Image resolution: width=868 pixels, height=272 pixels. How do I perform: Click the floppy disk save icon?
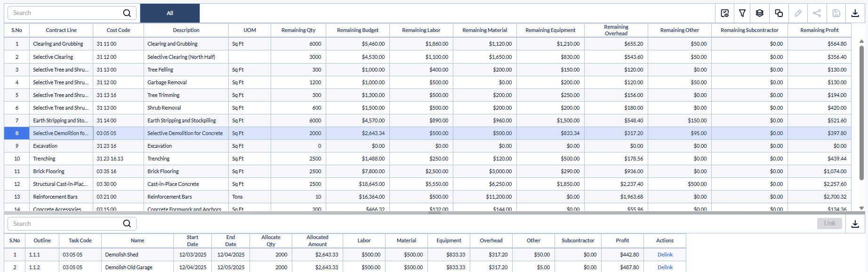coord(836,13)
